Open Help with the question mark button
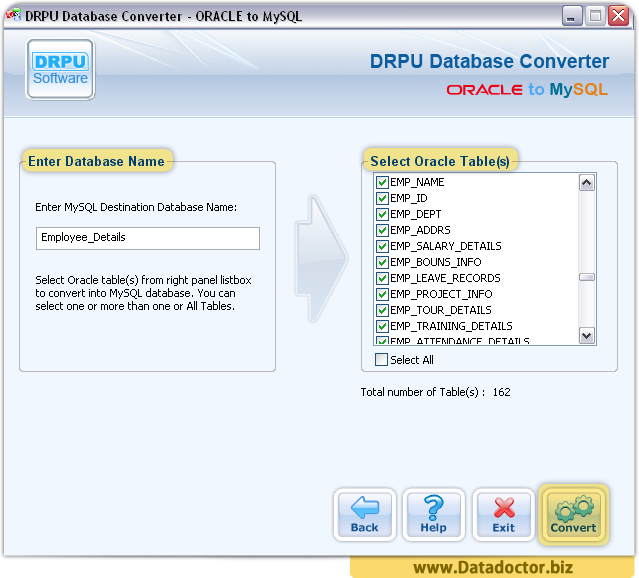 tap(434, 515)
